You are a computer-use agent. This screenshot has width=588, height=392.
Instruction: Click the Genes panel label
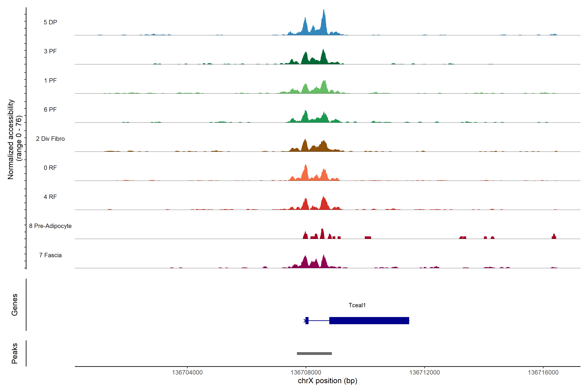pos(15,305)
